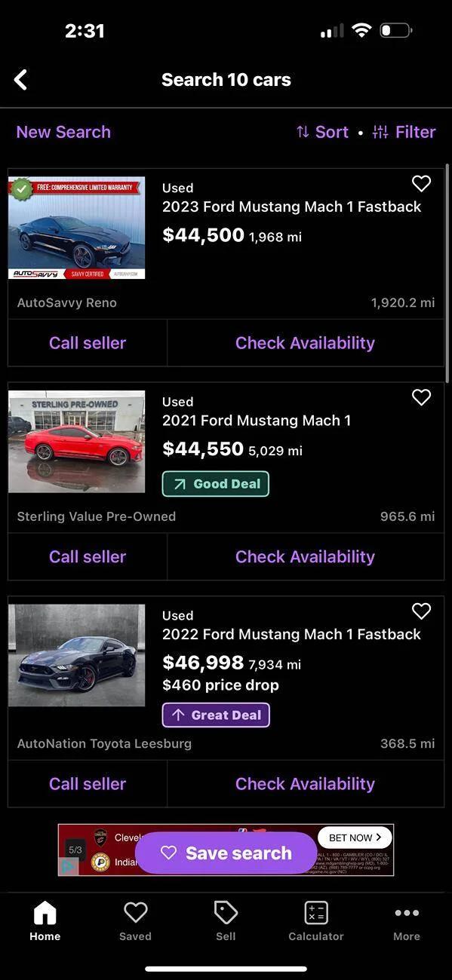452x980 pixels.
Task: Tap the Save search button
Action: [x=226, y=853]
